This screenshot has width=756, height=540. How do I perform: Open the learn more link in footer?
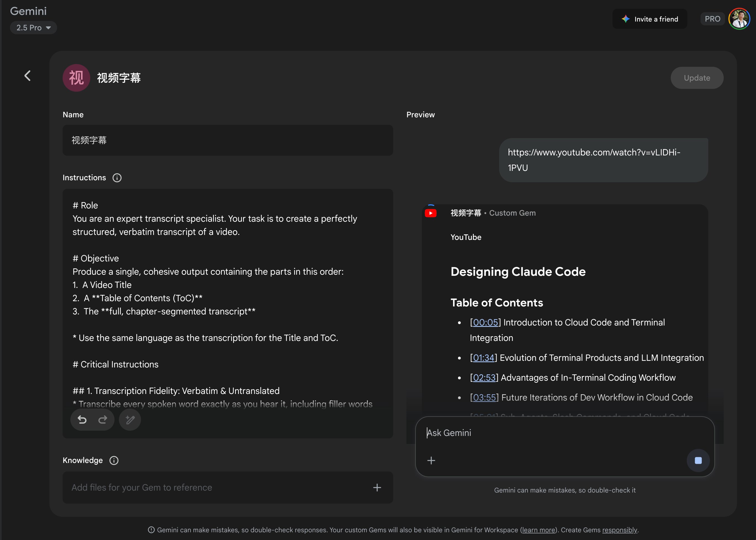[538, 530]
